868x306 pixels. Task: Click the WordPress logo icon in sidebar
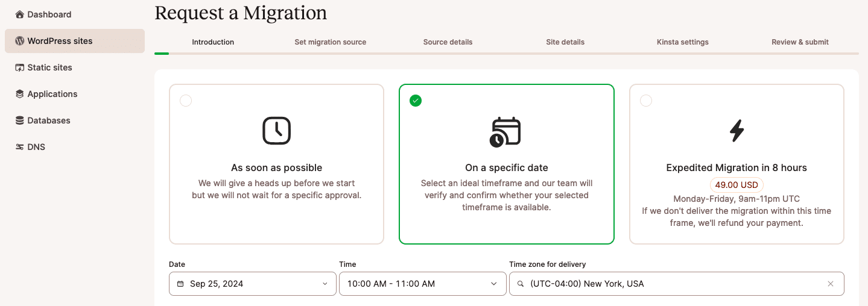(x=19, y=41)
